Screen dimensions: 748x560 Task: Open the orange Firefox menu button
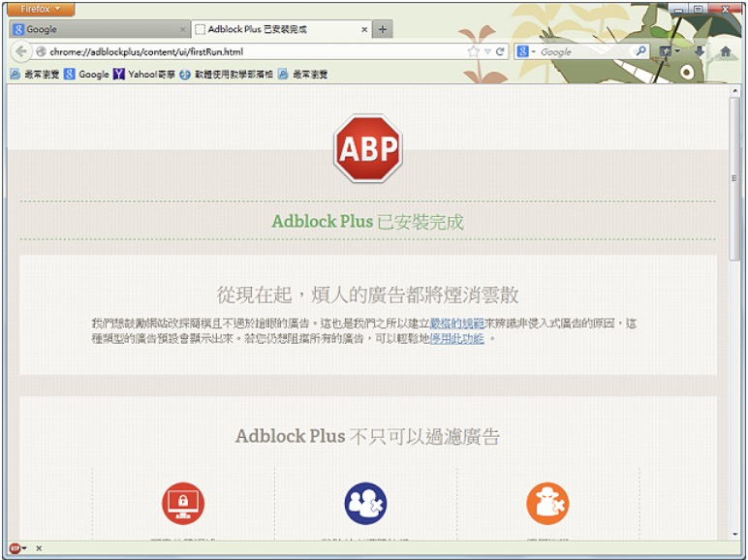point(41,9)
